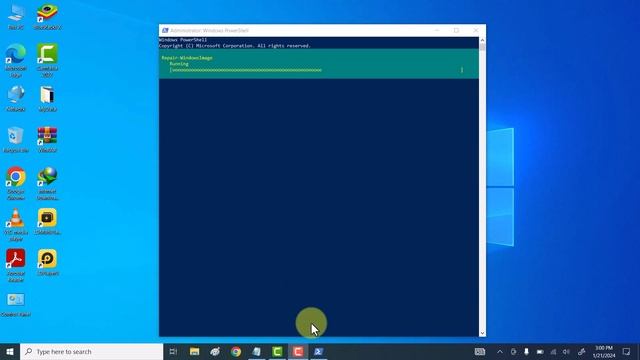The width and height of the screenshot is (640, 360).
Task: Open Microsoft Edge desktop shortcut
Action: point(16,60)
